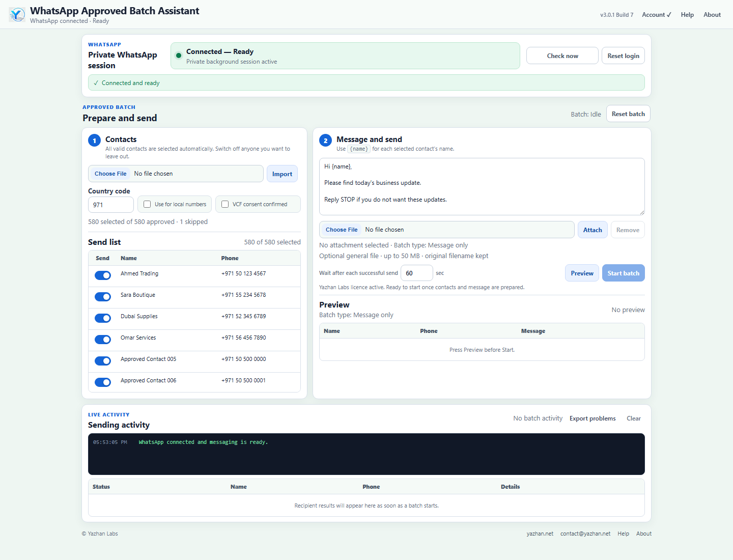
Task: Click the Remove attachment button
Action: point(628,230)
